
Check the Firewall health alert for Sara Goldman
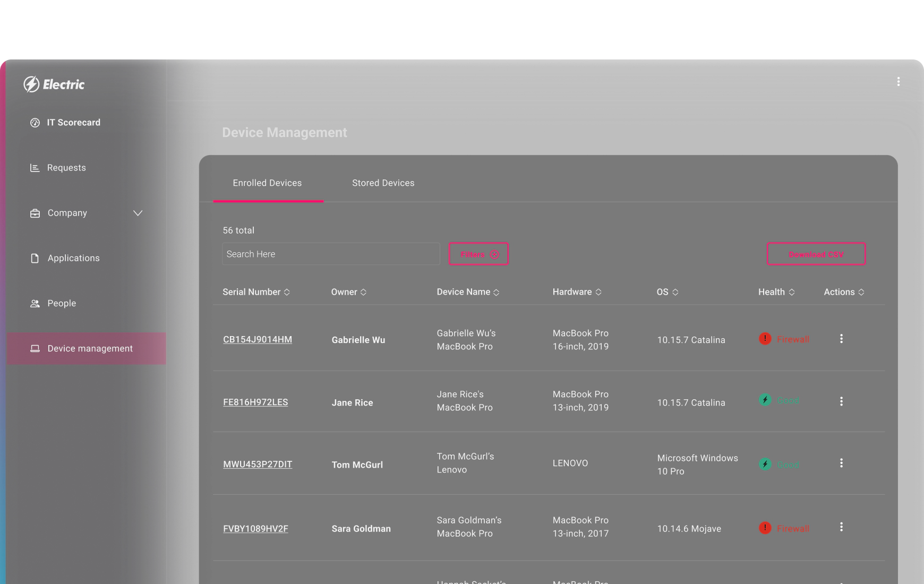pos(784,528)
